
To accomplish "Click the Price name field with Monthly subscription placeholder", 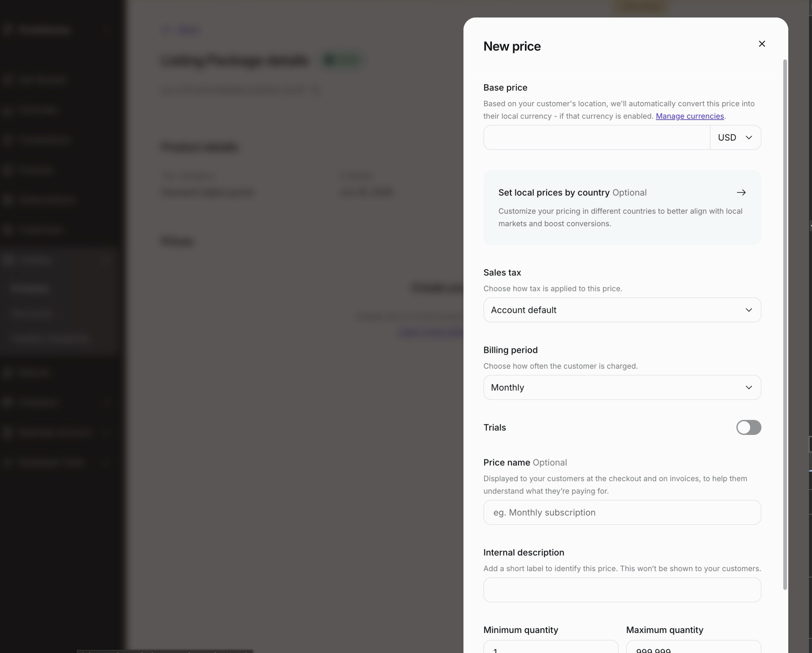I will pyautogui.click(x=622, y=512).
